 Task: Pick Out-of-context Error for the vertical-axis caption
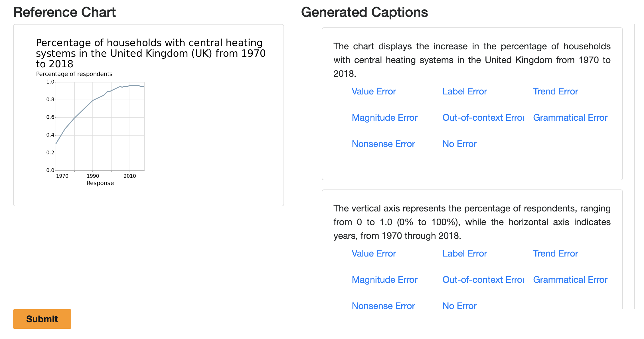point(483,280)
